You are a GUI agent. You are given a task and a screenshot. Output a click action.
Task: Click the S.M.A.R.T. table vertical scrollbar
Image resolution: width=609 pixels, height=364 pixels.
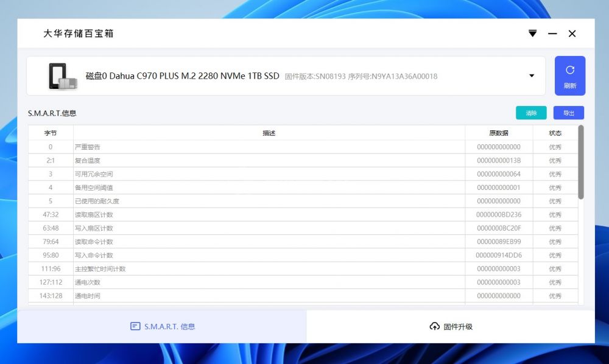click(x=580, y=162)
